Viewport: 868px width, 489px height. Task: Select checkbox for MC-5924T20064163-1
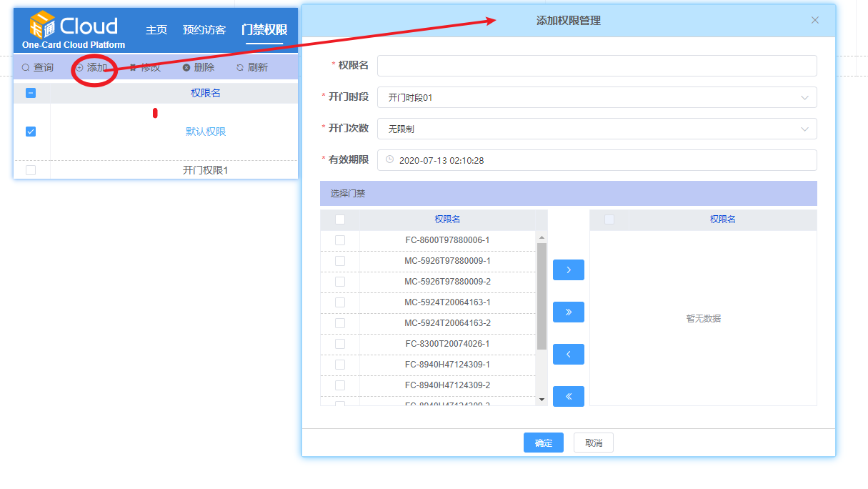[340, 302]
